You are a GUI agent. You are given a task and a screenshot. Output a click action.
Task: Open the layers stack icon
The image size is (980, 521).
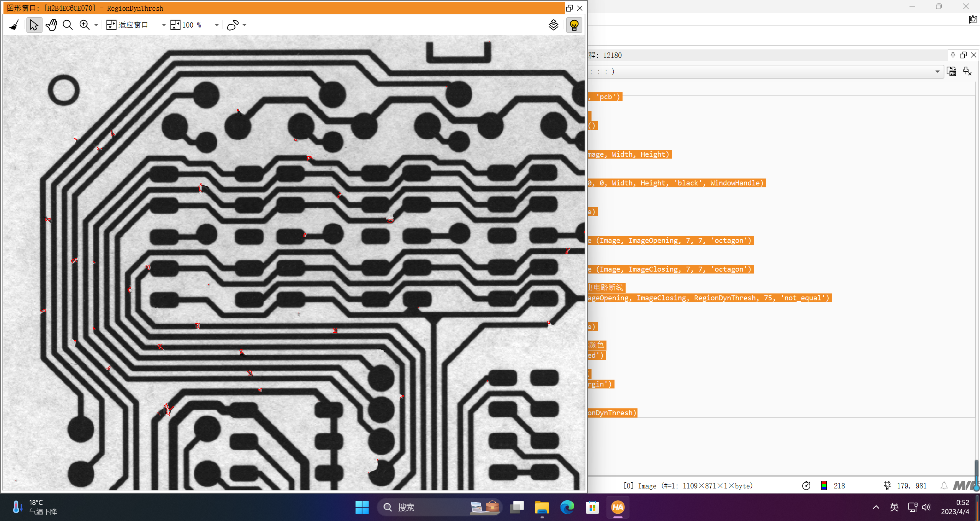553,25
